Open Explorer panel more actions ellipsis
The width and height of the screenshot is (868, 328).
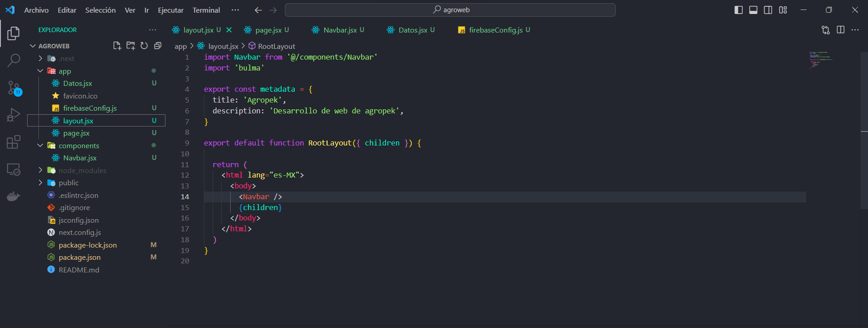click(x=153, y=30)
